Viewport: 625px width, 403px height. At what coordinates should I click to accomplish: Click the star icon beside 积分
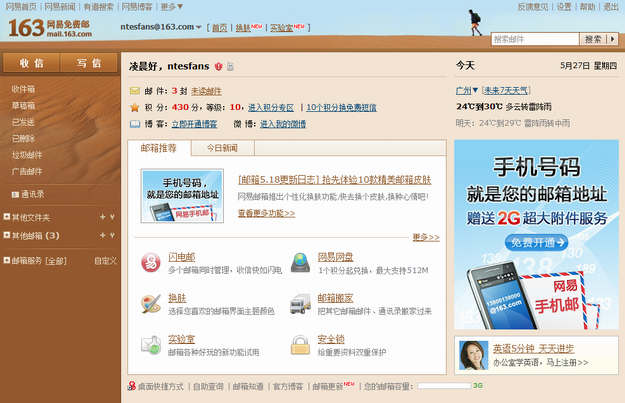pyautogui.click(x=135, y=107)
